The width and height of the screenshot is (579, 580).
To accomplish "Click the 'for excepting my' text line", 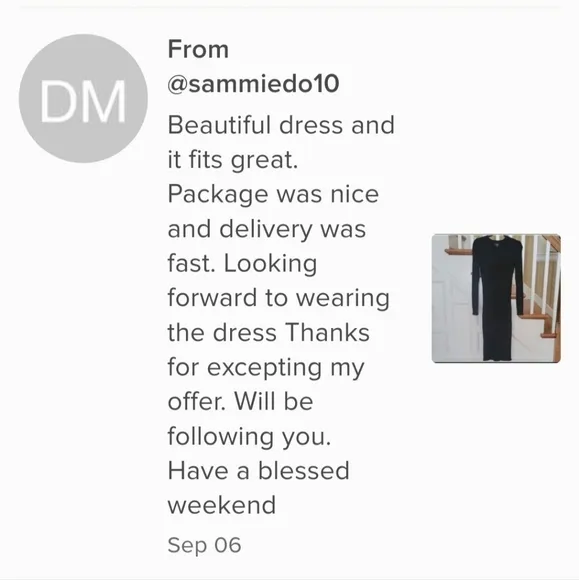I will point(266,368).
